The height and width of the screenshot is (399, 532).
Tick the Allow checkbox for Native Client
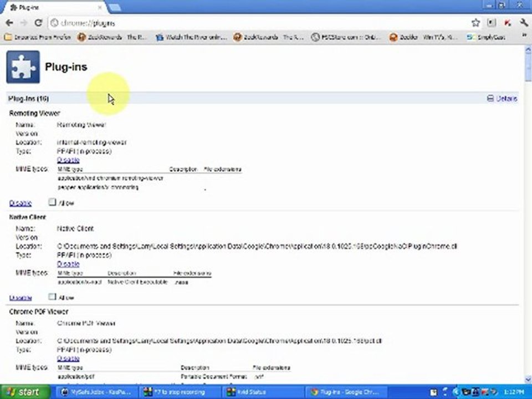(52, 297)
